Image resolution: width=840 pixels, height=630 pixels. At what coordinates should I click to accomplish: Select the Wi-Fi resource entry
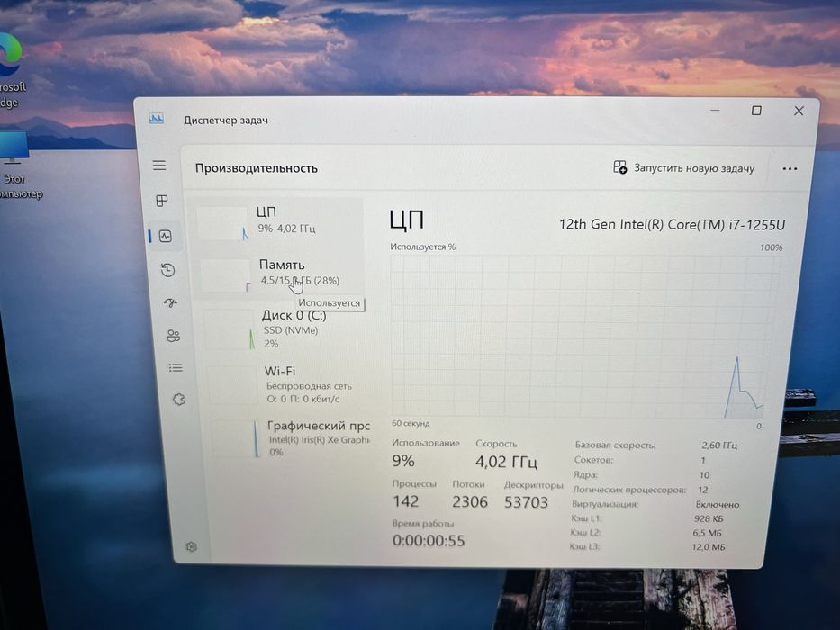286,384
